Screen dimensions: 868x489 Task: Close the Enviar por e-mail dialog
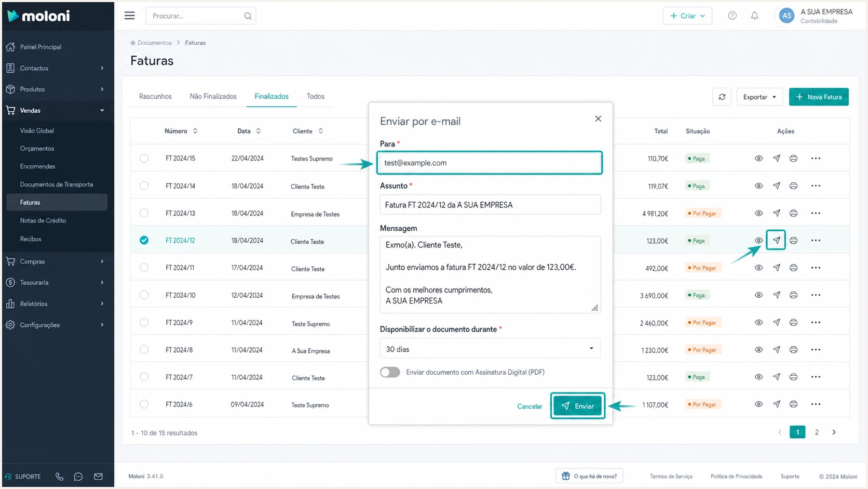(x=598, y=118)
